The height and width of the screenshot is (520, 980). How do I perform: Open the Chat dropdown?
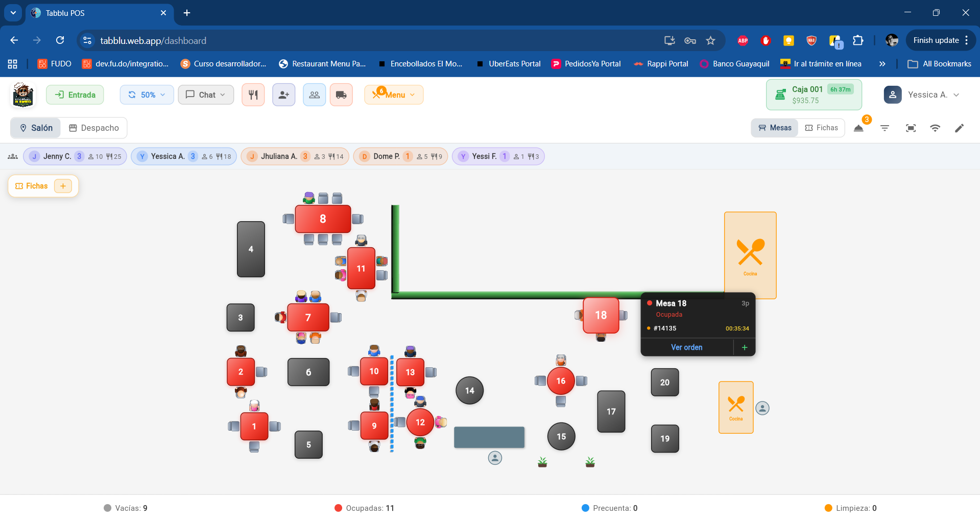(x=205, y=95)
